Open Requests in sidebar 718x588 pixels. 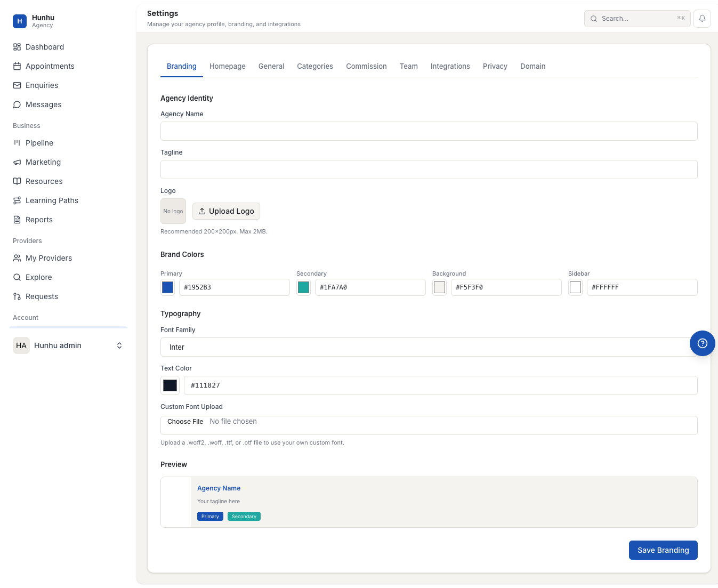68,296
